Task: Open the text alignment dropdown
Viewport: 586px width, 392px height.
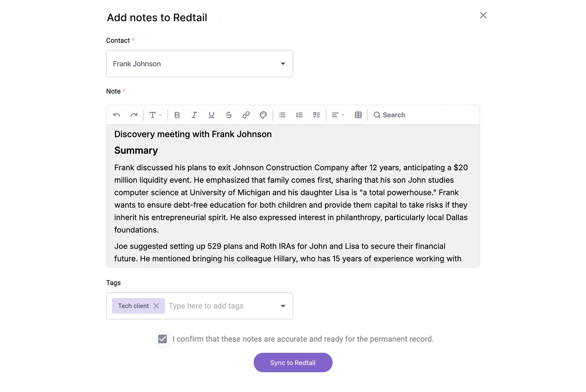Action: (338, 115)
